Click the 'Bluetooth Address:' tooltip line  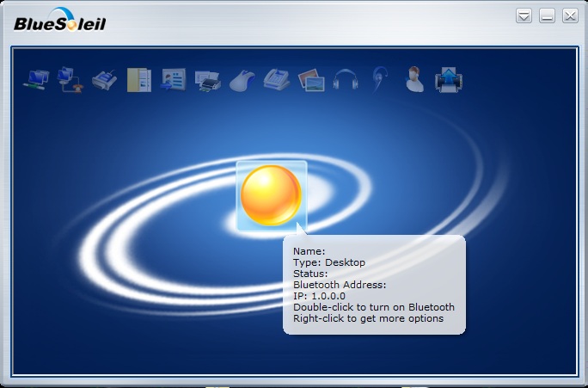pyautogui.click(x=340, y=285)
